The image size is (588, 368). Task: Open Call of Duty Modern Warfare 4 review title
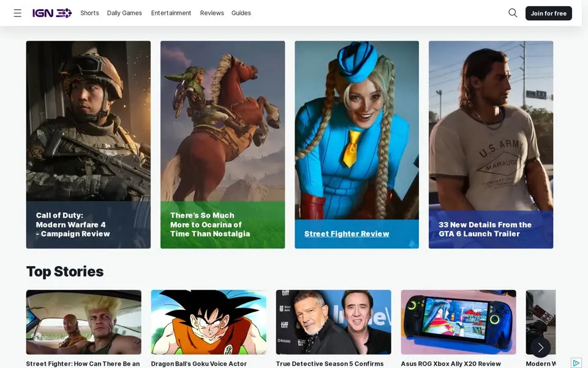coord(73,224)
